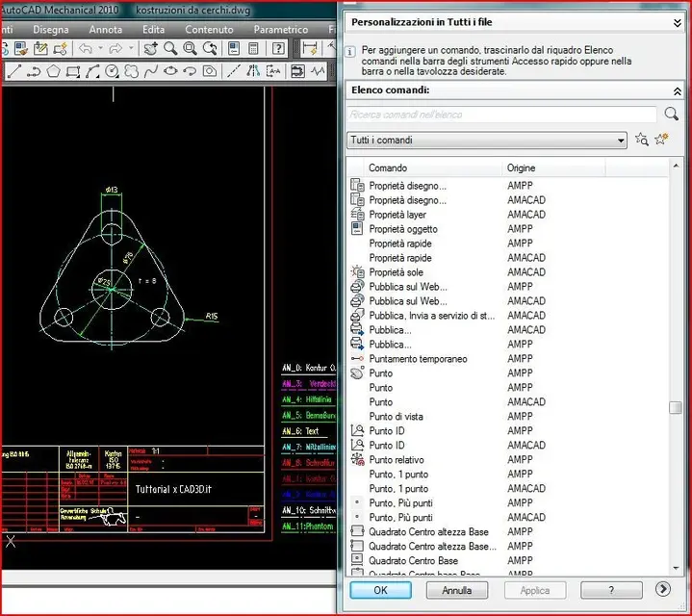Viewport: 692px width, 616px height.
Task: Click the mirror tool icon
Action: 253,71
